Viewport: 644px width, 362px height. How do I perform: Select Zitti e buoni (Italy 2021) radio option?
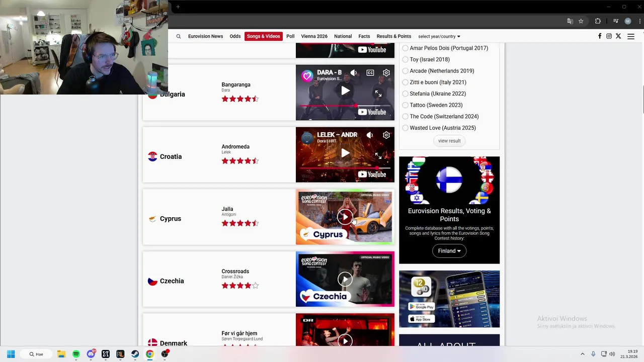(x=406, y=82)
